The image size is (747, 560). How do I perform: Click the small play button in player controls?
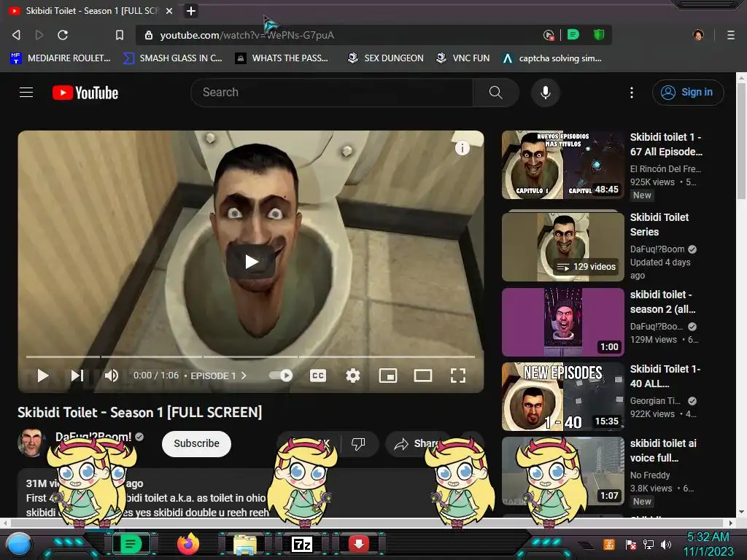[x=43, y=376]
